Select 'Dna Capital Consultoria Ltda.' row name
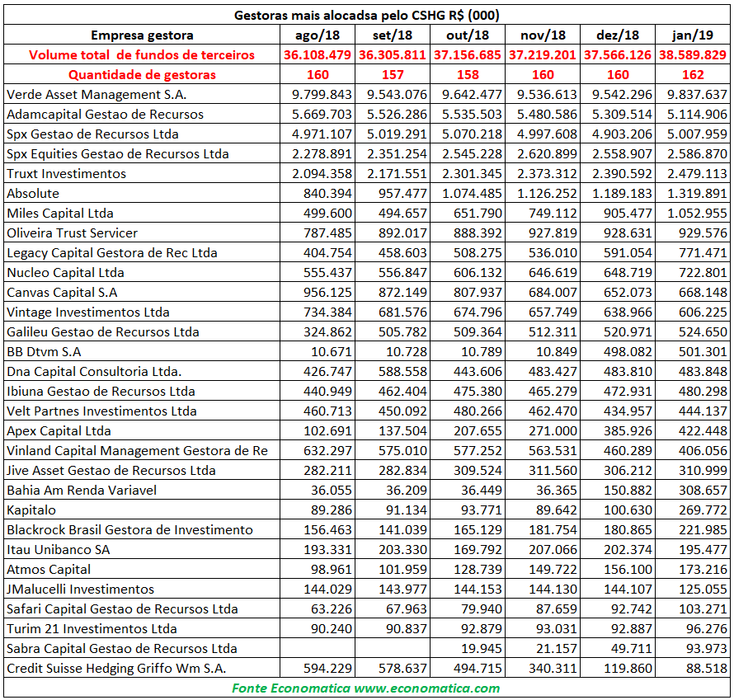Viewport: 734px width, 700px height. point(94,371)
